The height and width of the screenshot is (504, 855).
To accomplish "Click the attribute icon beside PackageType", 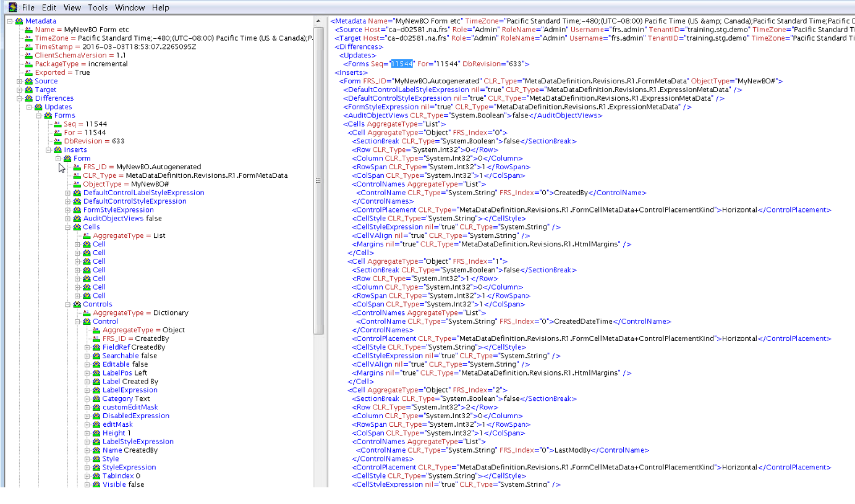I will (28, 64).
